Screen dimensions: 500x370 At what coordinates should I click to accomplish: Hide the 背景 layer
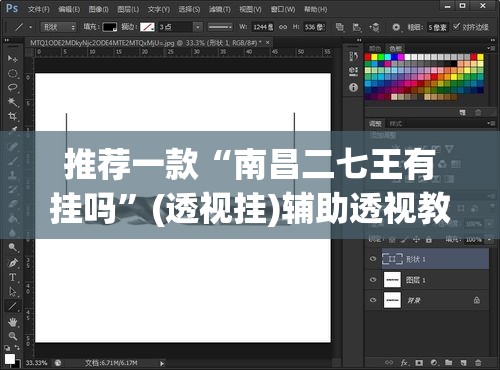pos(373,300)
